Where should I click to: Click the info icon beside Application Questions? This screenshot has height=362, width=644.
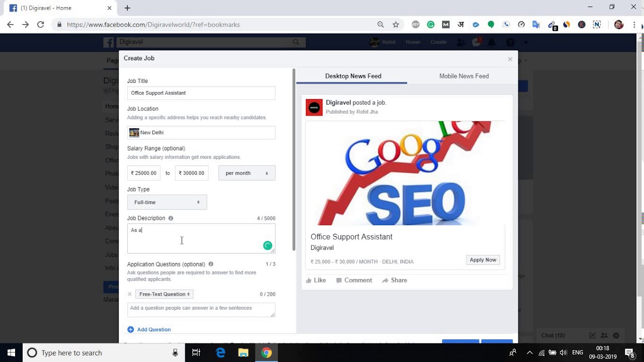[x=211, y=264]
